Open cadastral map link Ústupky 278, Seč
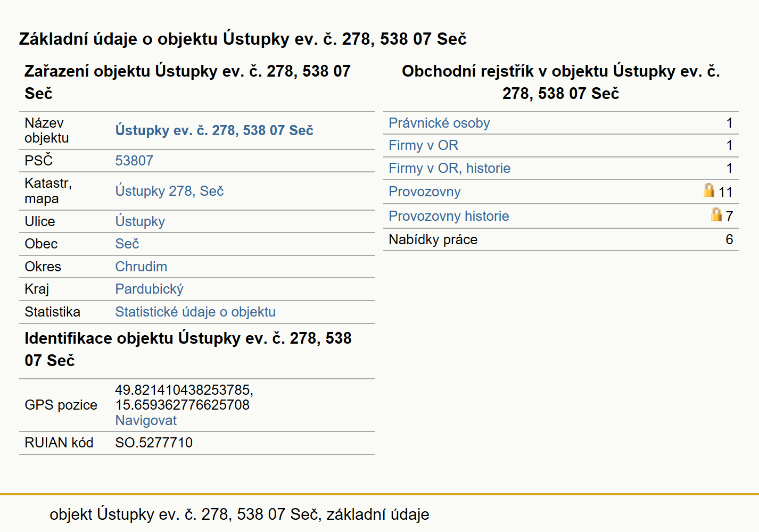This screenshot has height=532, width=759. tap(169, 191)
